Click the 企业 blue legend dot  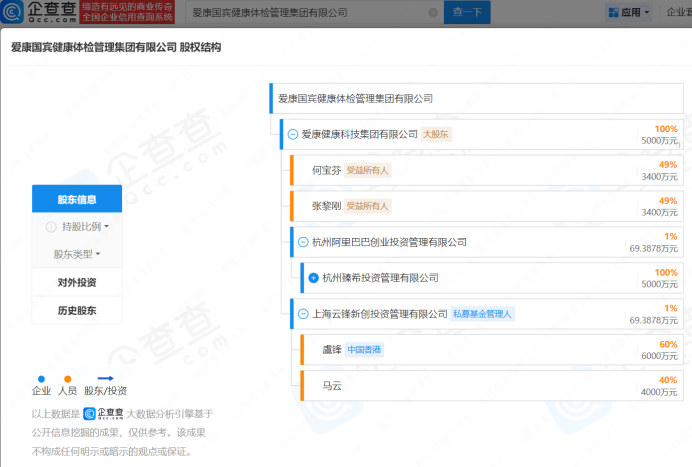(41, 379)
